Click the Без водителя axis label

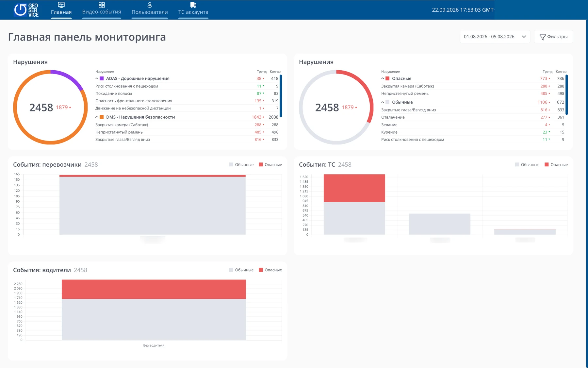pyautogui.click(x=154, y=345)
